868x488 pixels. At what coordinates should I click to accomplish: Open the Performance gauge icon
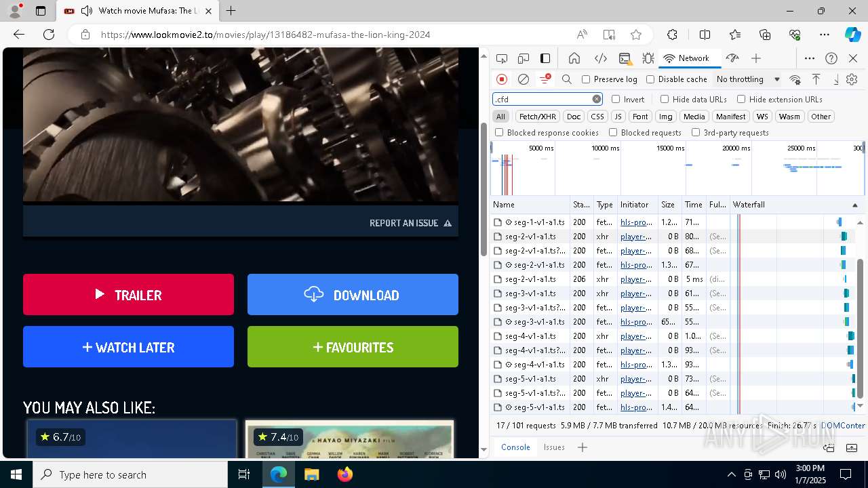pos(732,58)
